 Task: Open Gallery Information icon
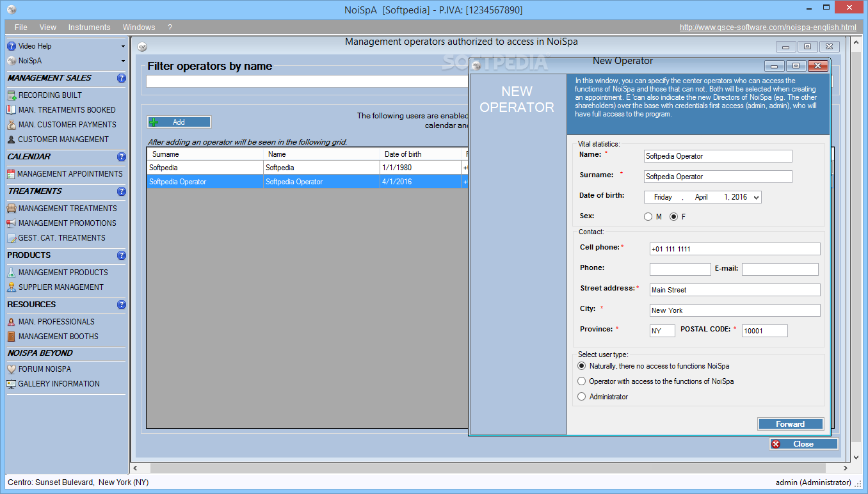pos(12,384)
